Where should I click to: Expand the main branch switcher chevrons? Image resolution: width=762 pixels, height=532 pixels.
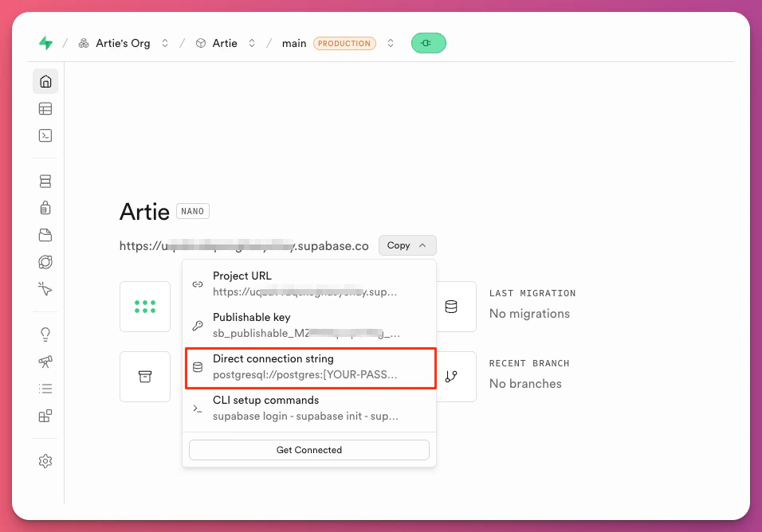click(391, 43)
